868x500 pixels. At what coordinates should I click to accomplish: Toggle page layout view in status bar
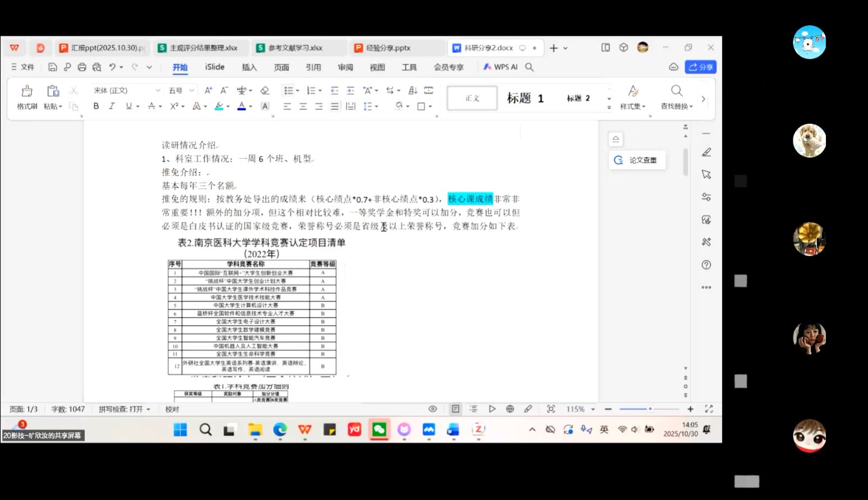(x=455, y=409)
